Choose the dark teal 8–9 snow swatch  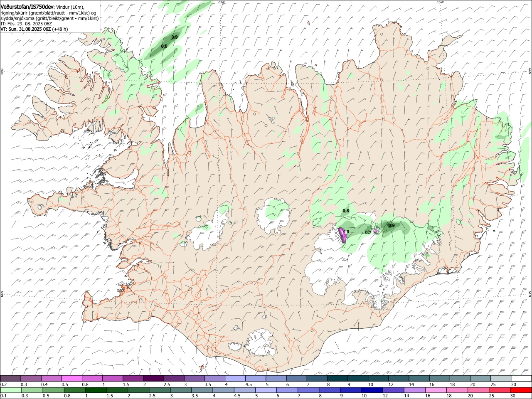click(337, 378)
